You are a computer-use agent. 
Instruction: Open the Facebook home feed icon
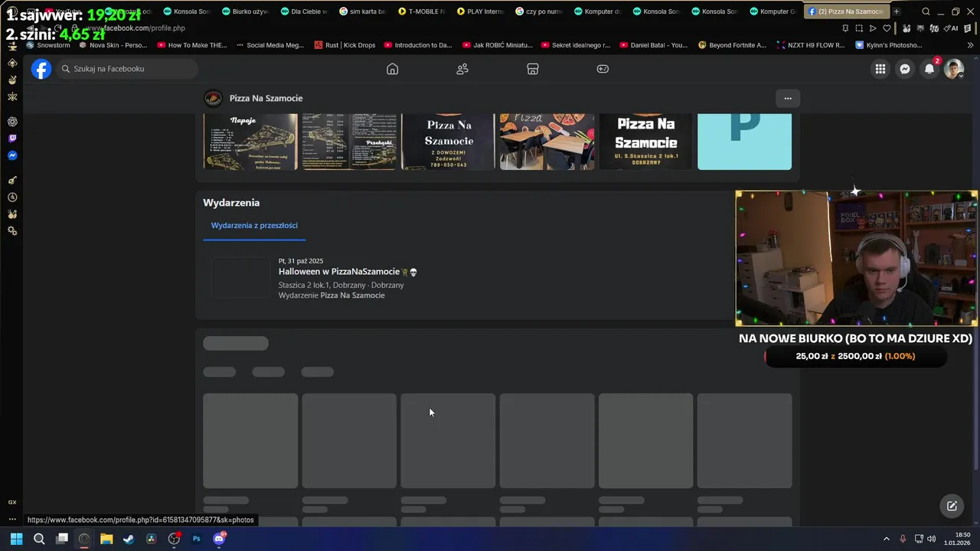[x=392, y=69]
